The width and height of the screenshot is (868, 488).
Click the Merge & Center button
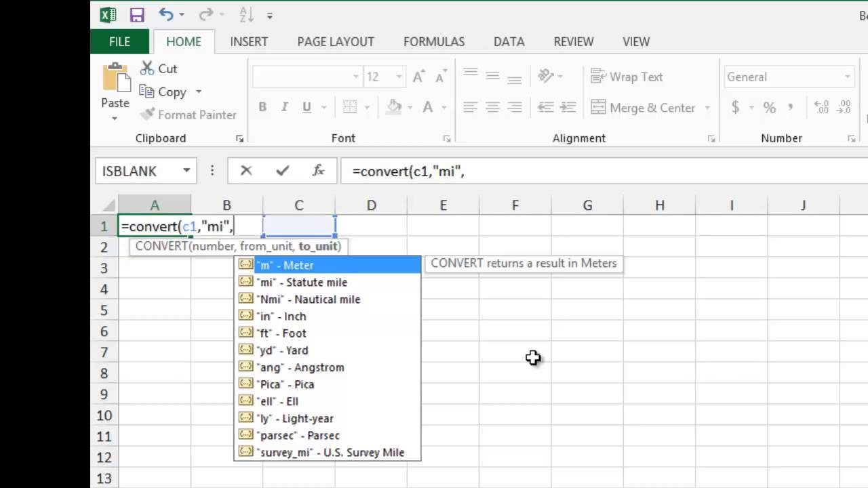[x=643, y=108]
